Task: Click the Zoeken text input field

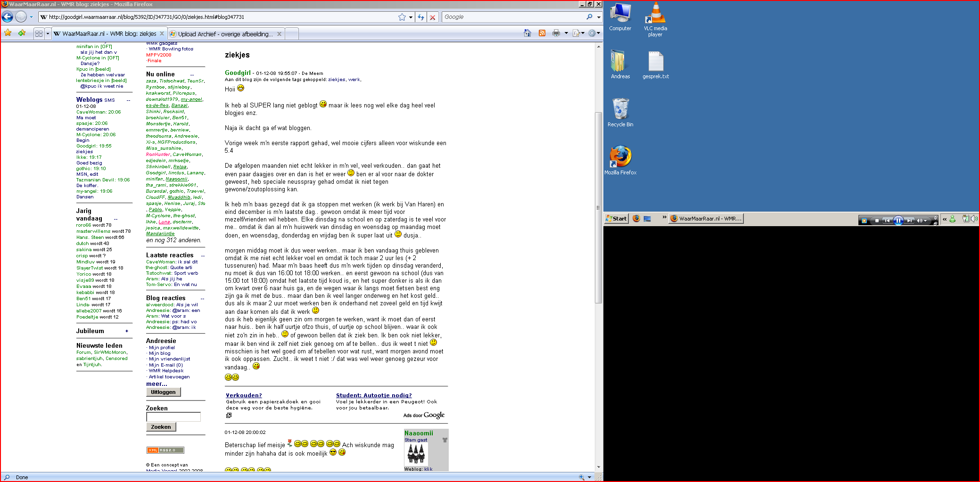Action: 173,417
